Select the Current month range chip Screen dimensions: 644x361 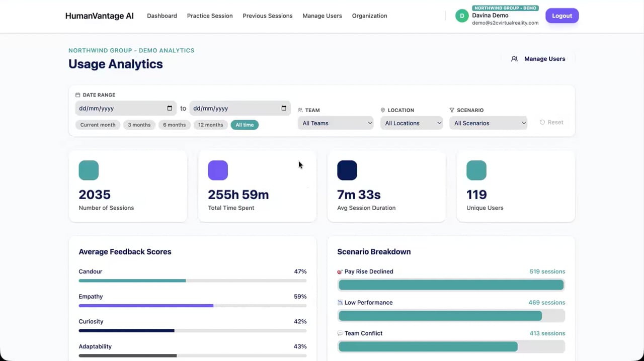[98, 125]
